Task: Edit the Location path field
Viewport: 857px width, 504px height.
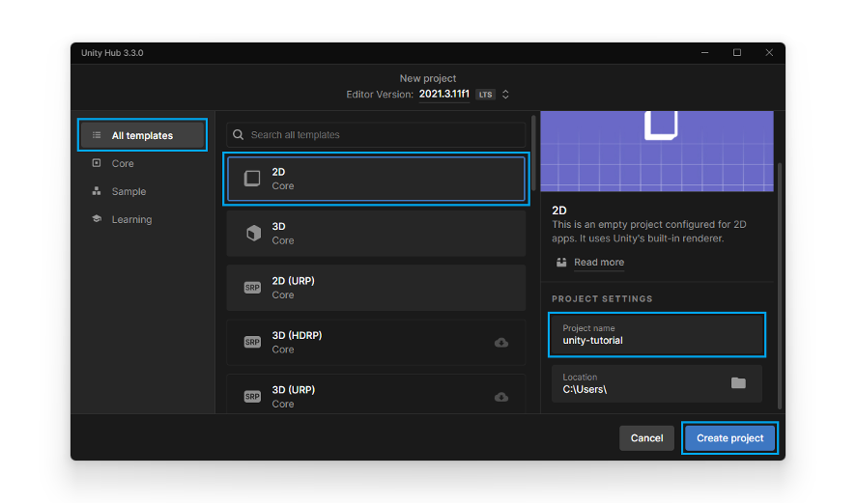Action: (x=656, y=383)
